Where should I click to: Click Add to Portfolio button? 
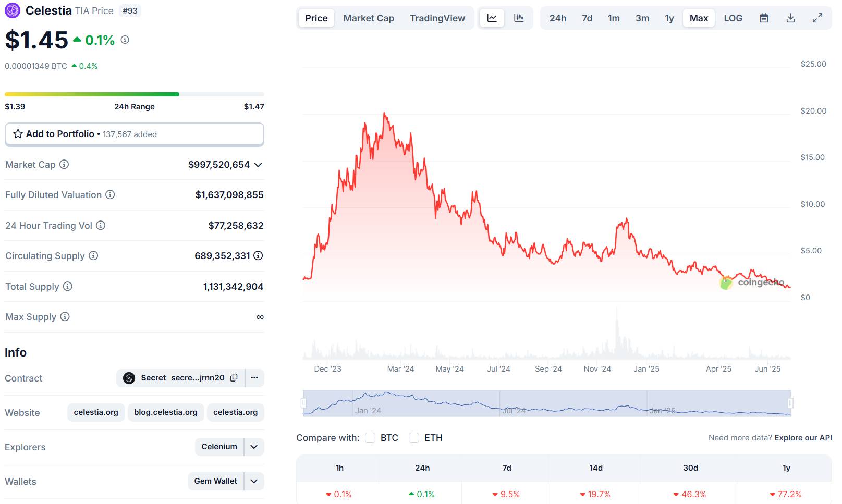click(x=135, y=134)
